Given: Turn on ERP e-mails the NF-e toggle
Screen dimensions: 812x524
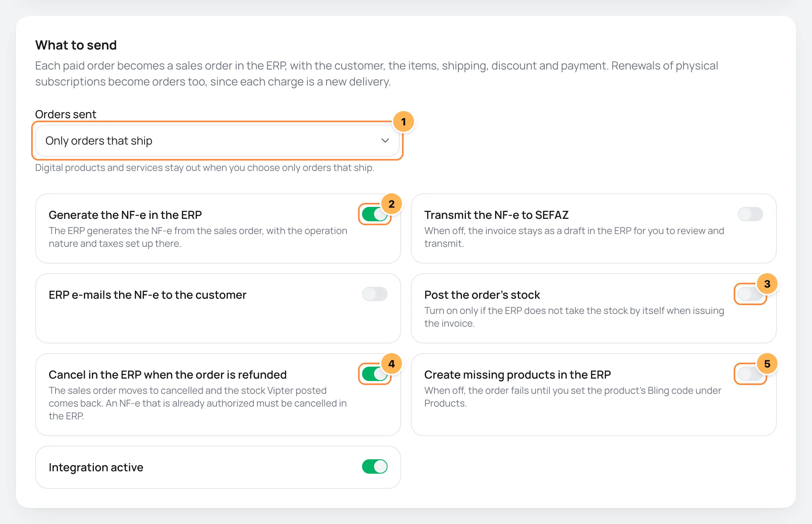Looking at the screenshot, I should coord(374,294).
